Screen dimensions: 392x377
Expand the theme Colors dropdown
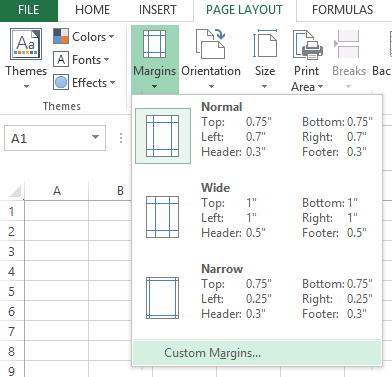coord(84,37)
